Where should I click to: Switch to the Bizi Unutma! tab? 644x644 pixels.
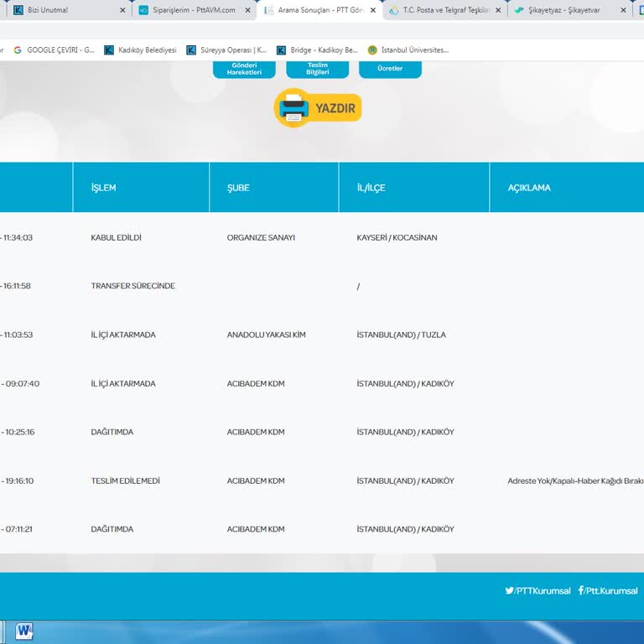[x=59, y=10]
